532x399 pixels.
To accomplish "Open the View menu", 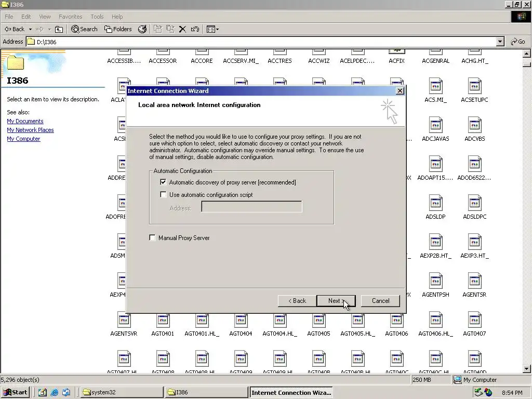I will point(45,17).
